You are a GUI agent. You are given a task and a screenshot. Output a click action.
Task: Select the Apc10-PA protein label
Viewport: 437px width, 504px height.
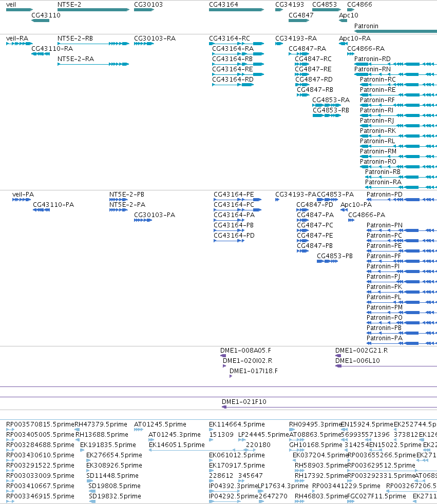(356, 205)
